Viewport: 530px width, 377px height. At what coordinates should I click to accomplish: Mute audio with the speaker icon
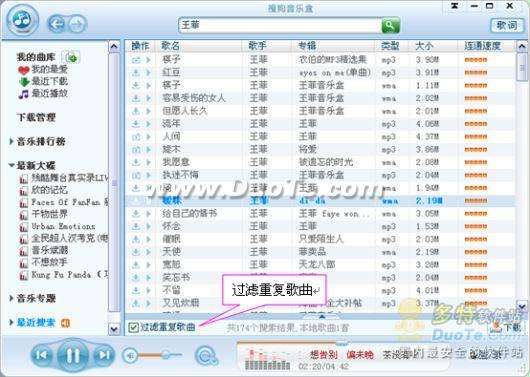[129, 355]
